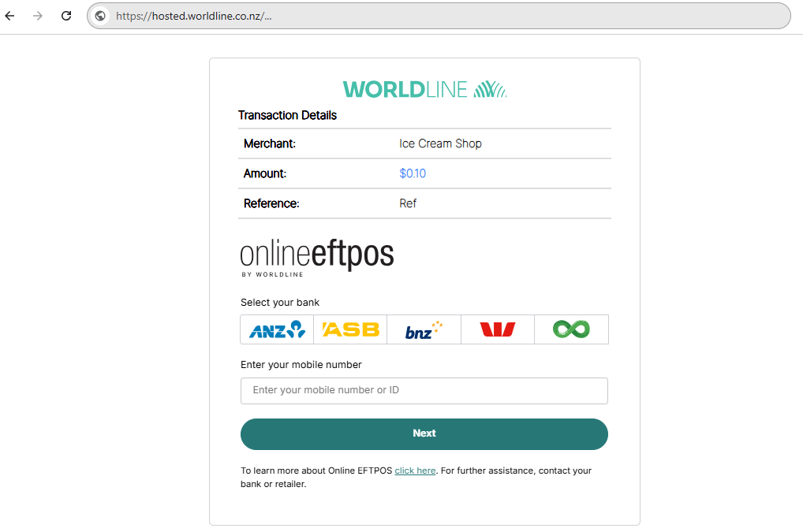The image size is (803, 532).
Task: Select ASB bank
Action: [350, 329]
